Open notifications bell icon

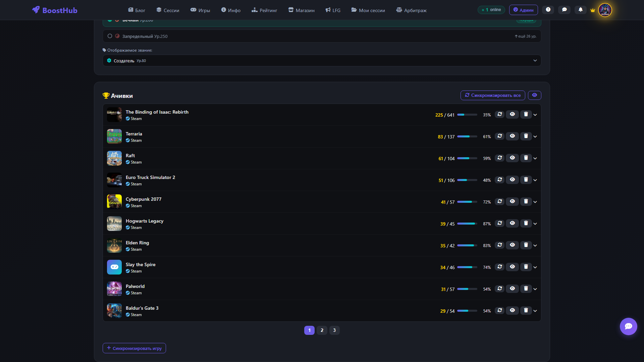click(581, 10)
